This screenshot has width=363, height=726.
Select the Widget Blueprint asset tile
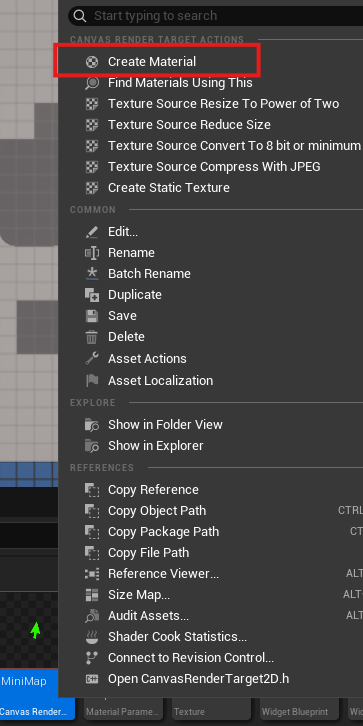pos(299,708)
